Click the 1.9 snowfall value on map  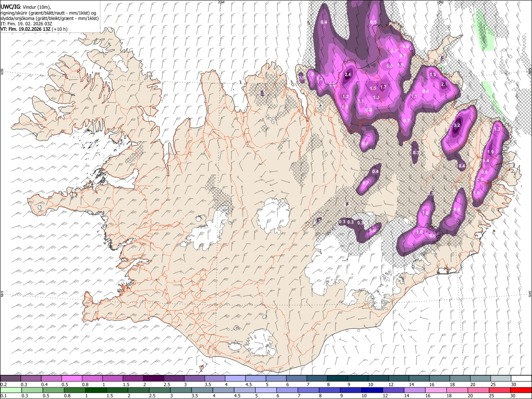[490, 152]
